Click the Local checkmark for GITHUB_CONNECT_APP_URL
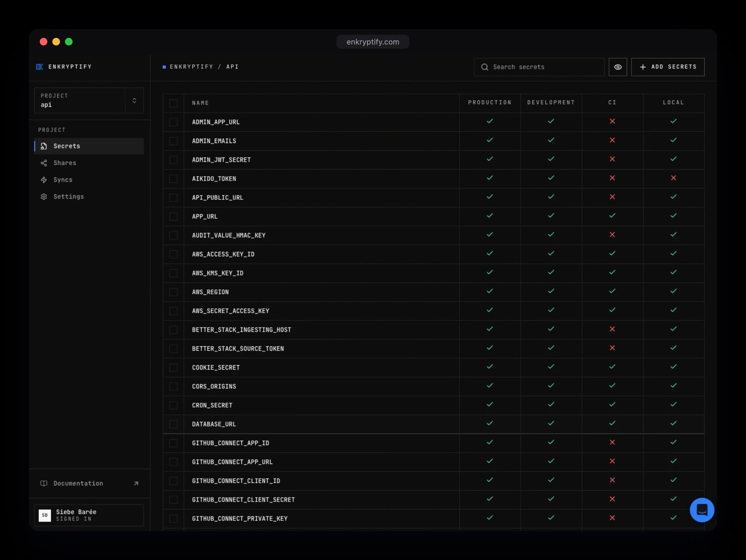 pos(673,461)
